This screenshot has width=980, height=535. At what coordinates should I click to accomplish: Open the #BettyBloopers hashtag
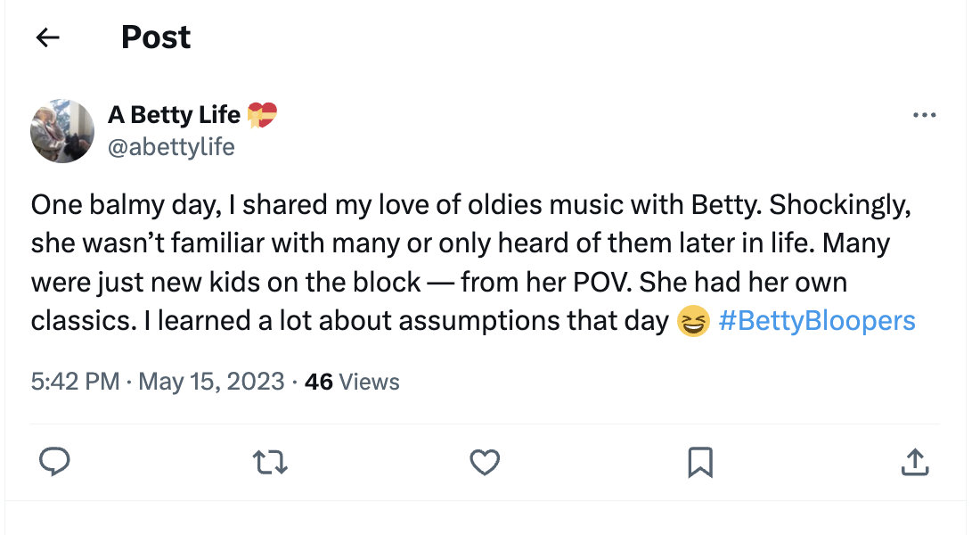(x=820, y=320)
